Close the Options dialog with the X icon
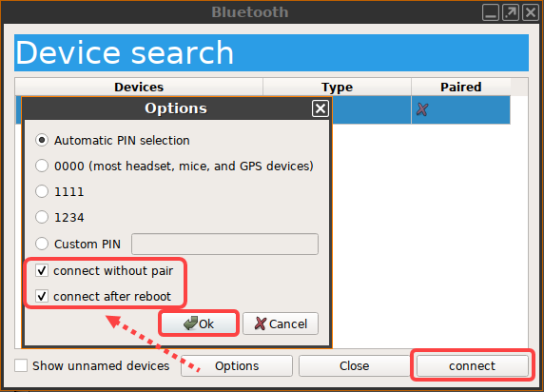 (320, 108)
